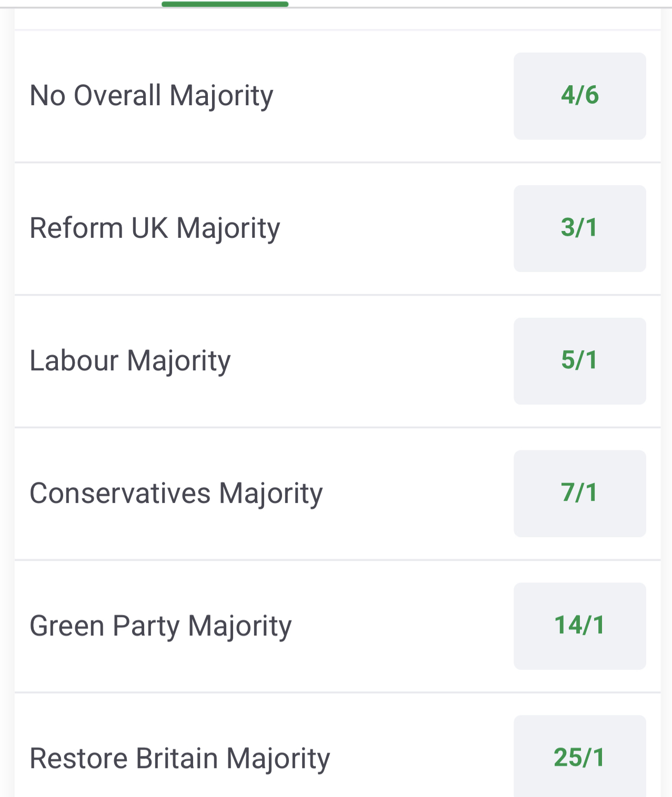Click the Restore Britain Majority text
Screen dimensions: 672x797
point(179,759)
